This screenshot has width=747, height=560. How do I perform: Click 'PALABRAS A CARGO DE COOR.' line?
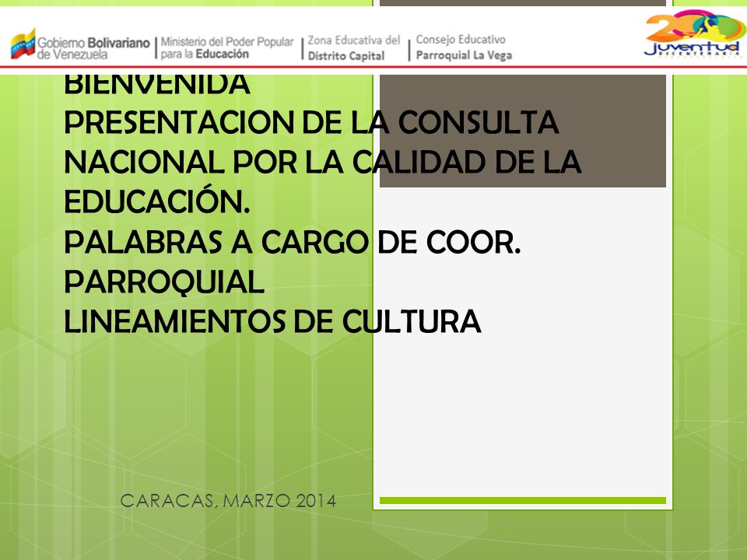pyautogui.click(x=292, y=242)
